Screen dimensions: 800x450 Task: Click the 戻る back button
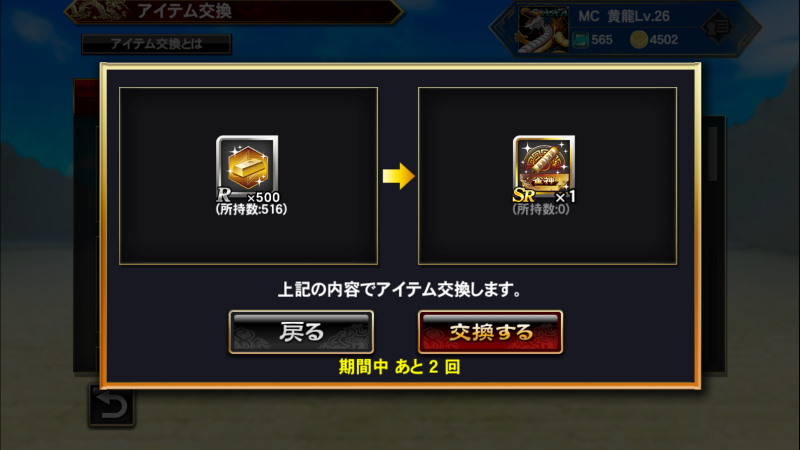(x=301, y=332)
